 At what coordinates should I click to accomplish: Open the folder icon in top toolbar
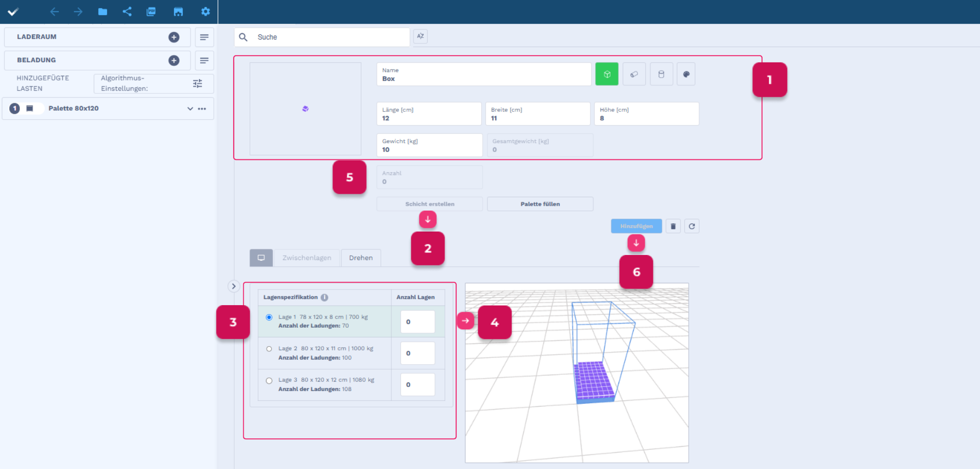click(103, 12)
